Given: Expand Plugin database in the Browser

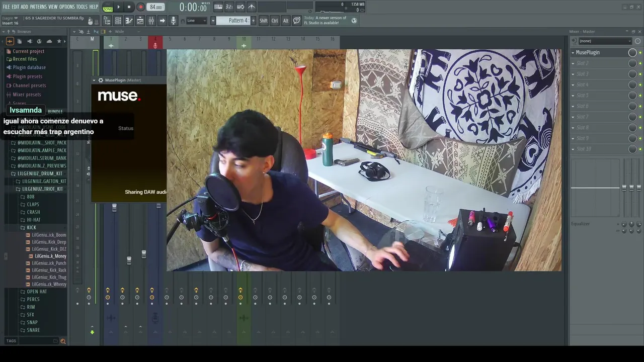Looking at the screenshot, I should click(29, 67).
